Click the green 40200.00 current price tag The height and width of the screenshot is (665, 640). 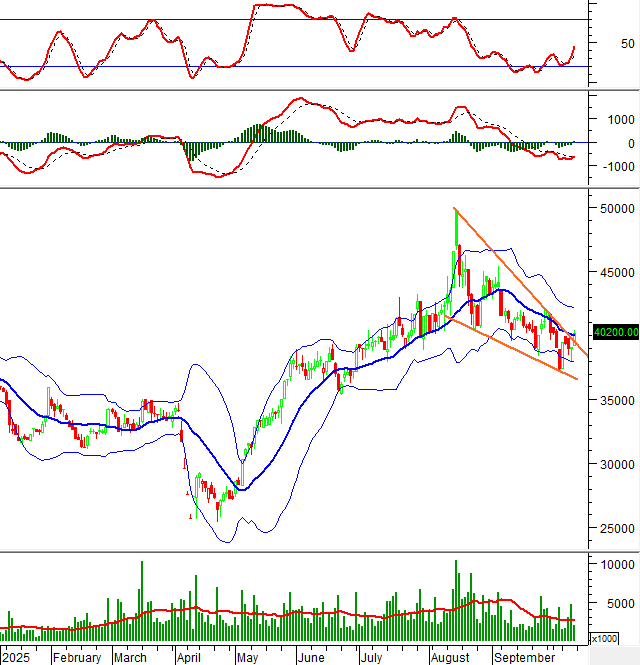[x=615, y=332]
